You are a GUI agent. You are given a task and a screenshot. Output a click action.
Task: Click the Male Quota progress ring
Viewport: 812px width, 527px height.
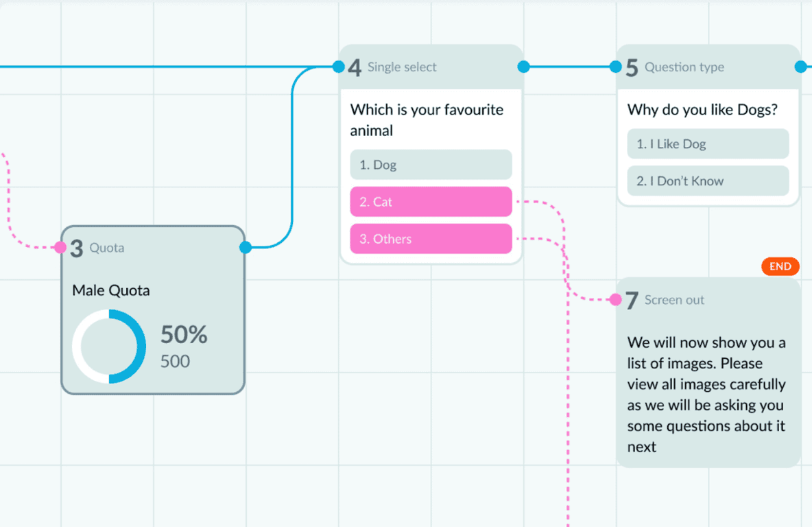[x=109, y=346]
